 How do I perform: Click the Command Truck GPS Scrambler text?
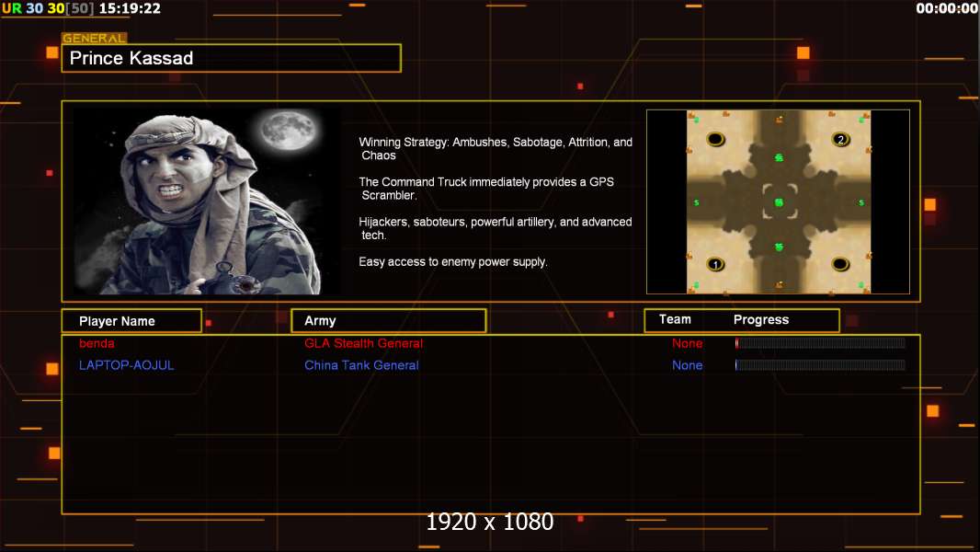tap(486, 189)
